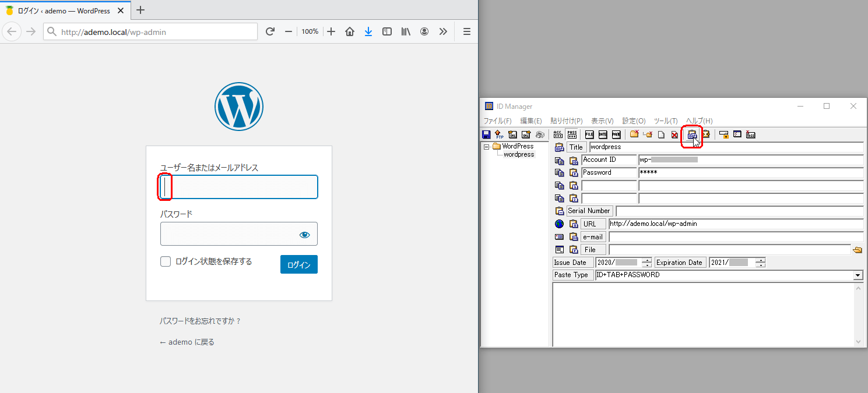
Task: Open the FTP upload tool in ID Manager
Action: coord(499,134)
